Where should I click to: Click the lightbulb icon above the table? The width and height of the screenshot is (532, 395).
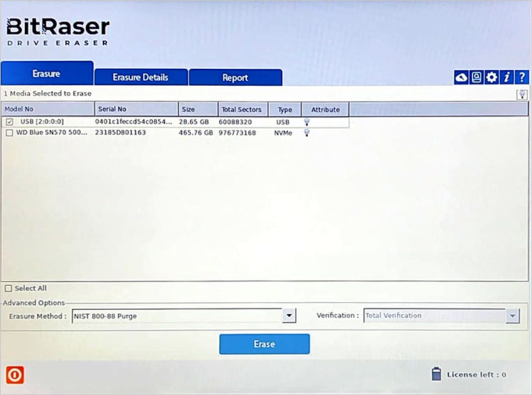click(522, 94)
